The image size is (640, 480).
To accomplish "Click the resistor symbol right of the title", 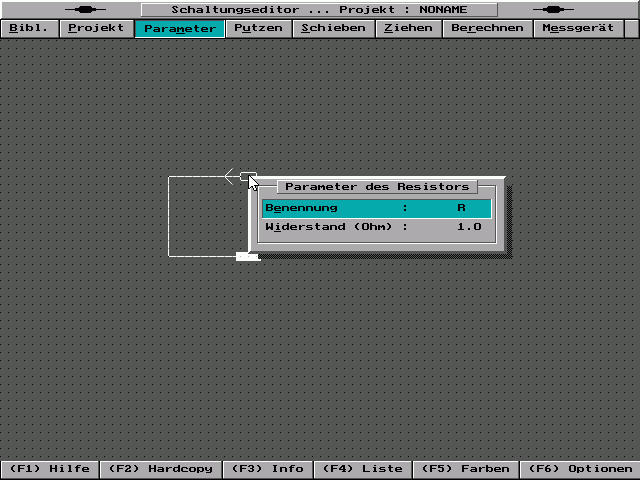I will click(x=553, y=9).
